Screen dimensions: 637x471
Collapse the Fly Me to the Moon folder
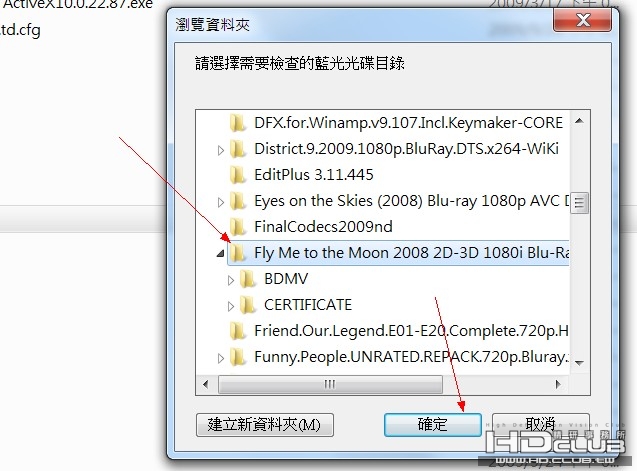coord(221,254)
